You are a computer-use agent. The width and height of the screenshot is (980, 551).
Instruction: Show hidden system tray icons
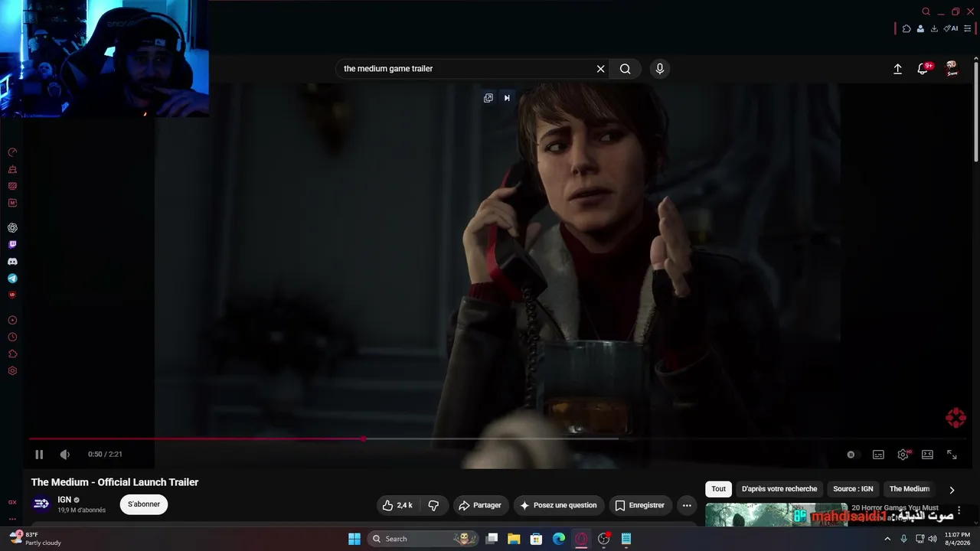coord(887,539)
